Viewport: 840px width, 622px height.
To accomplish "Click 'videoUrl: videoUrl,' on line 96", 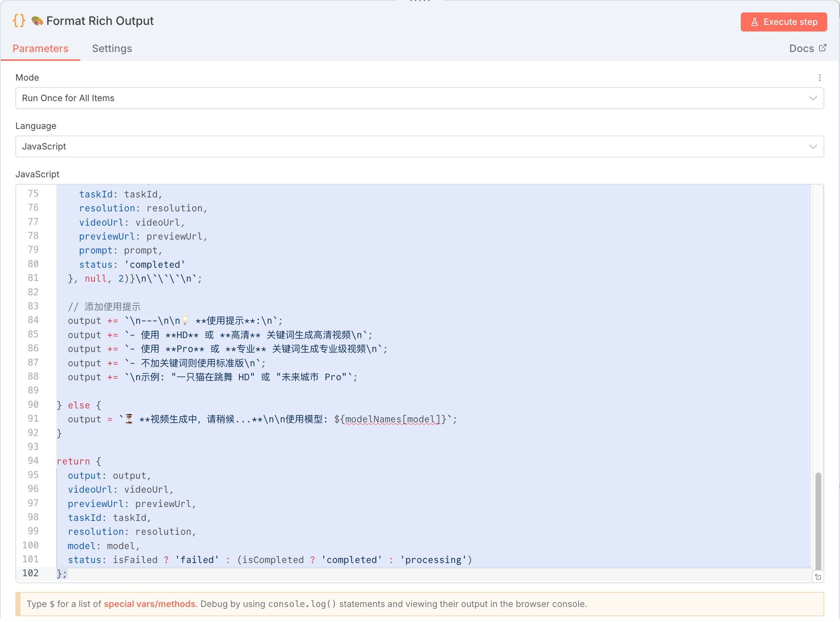I will 121,489.
